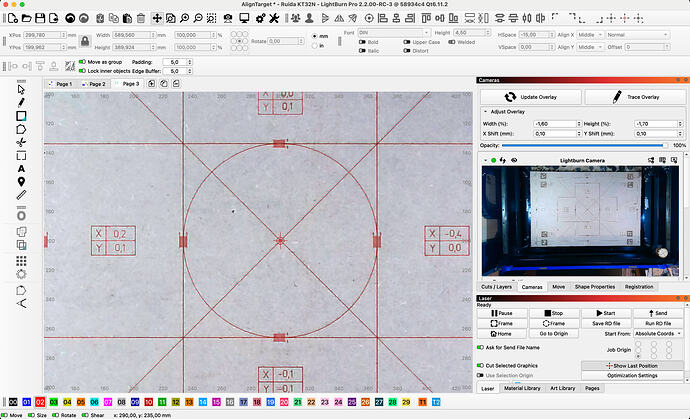
Task: Collapse the Lightburn Camera entry arrow
Action: (485, 160)
